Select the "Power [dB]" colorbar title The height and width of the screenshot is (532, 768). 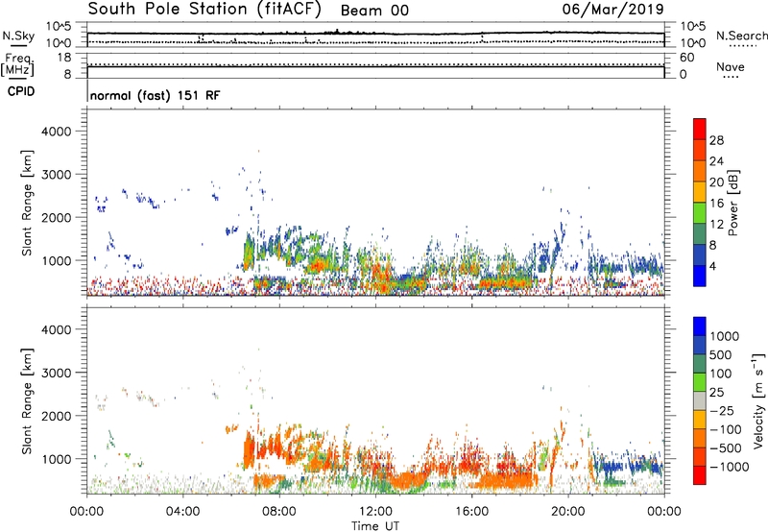pos(733,203)
